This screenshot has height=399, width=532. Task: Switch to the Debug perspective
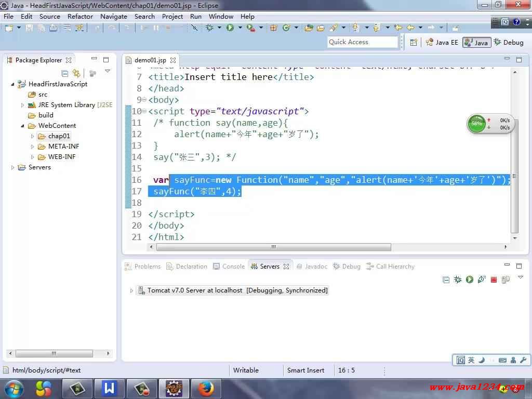point(509,42)
